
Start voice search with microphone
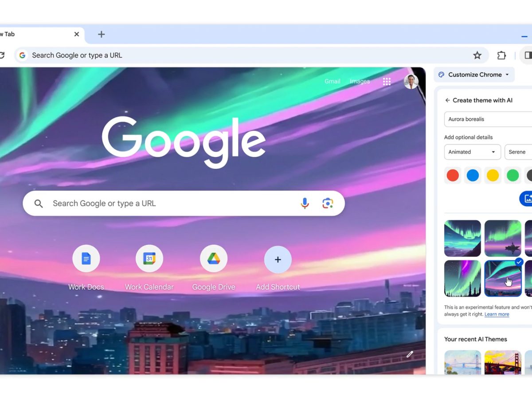pos(305,203)
